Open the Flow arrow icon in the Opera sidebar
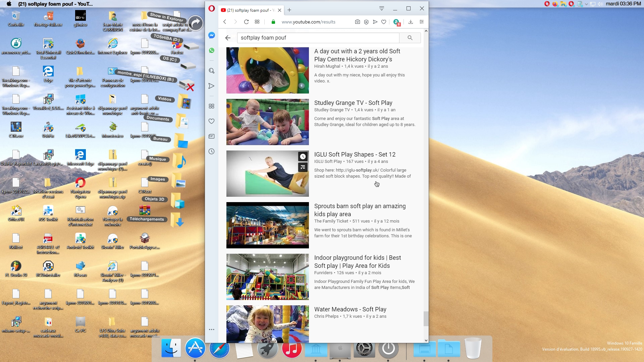Screen dimensions: 644x362 click(x=211, y=86)
